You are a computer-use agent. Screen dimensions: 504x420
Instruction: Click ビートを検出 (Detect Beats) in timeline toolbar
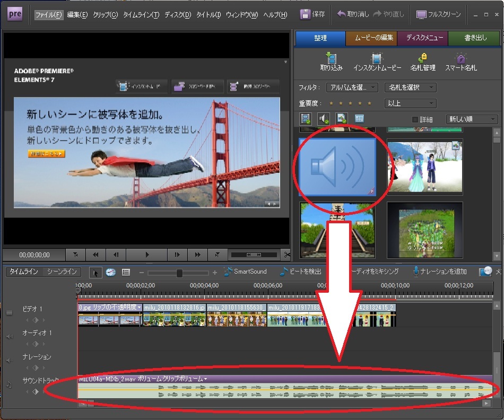[x=284, y=272]
